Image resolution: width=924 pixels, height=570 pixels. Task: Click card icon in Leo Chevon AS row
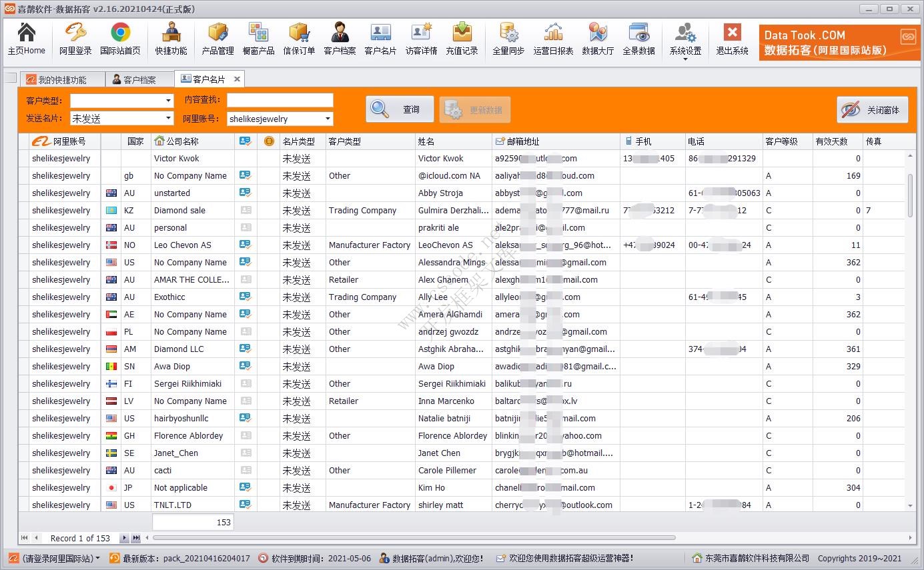click(246, 245)
